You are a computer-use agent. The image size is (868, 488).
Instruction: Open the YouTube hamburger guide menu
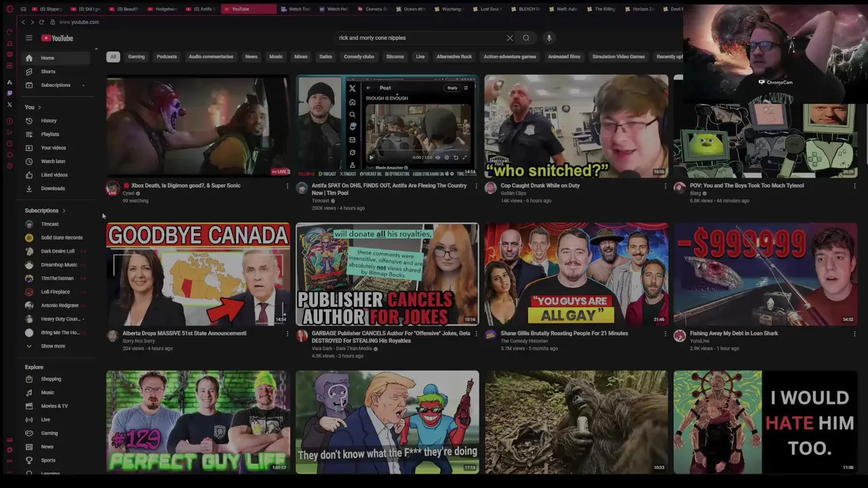[29, 38]
